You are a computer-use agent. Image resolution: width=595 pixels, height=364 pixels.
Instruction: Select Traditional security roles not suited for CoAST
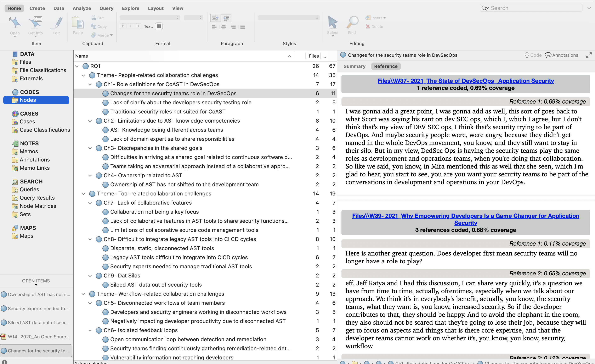[168, 112]
